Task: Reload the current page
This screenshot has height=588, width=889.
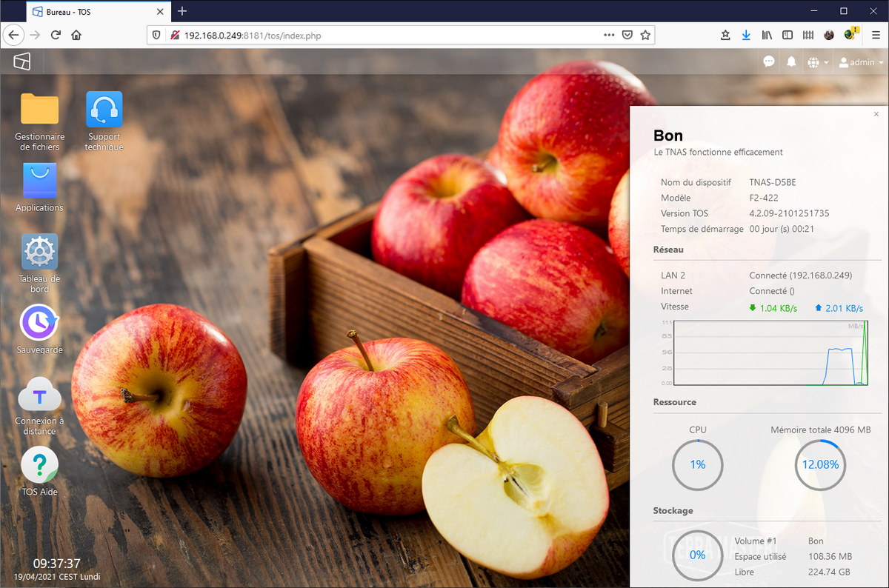Action: [56, 35]
